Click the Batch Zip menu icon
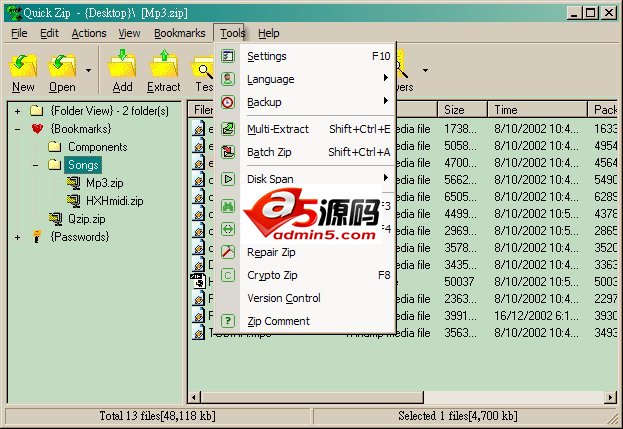Image resolution: width=623 pixels, height=429 pixels. [x=228, y=152]
